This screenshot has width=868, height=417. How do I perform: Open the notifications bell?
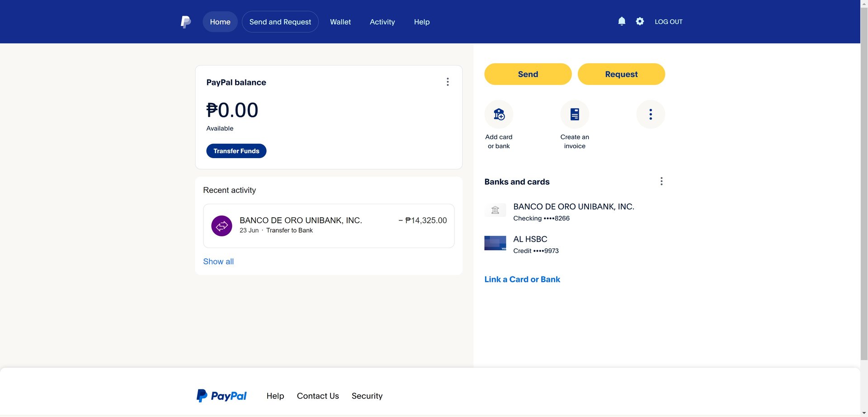coord(622,21)
